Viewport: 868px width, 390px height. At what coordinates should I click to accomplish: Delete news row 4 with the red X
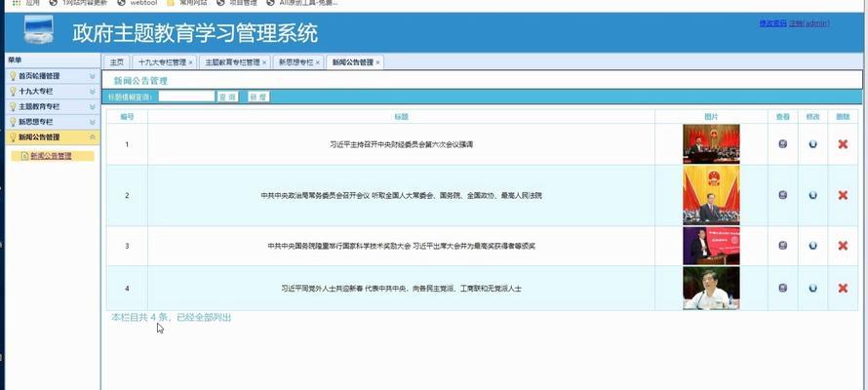click(843, 288)
